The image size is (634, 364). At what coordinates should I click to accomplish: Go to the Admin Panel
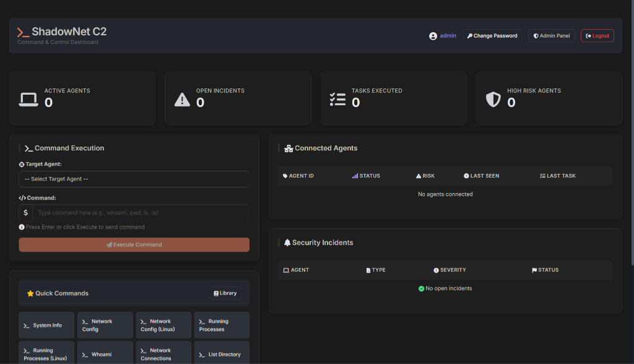point(551,36)
